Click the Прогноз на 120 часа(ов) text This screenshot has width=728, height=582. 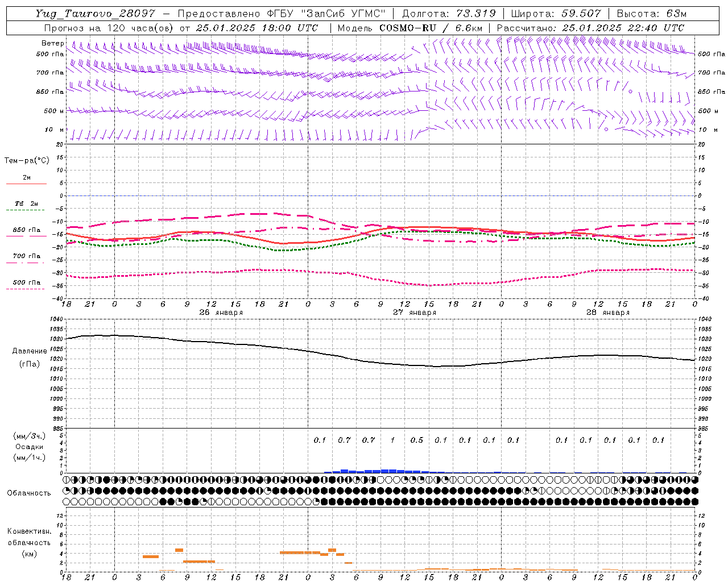click(x=109, y=28)
